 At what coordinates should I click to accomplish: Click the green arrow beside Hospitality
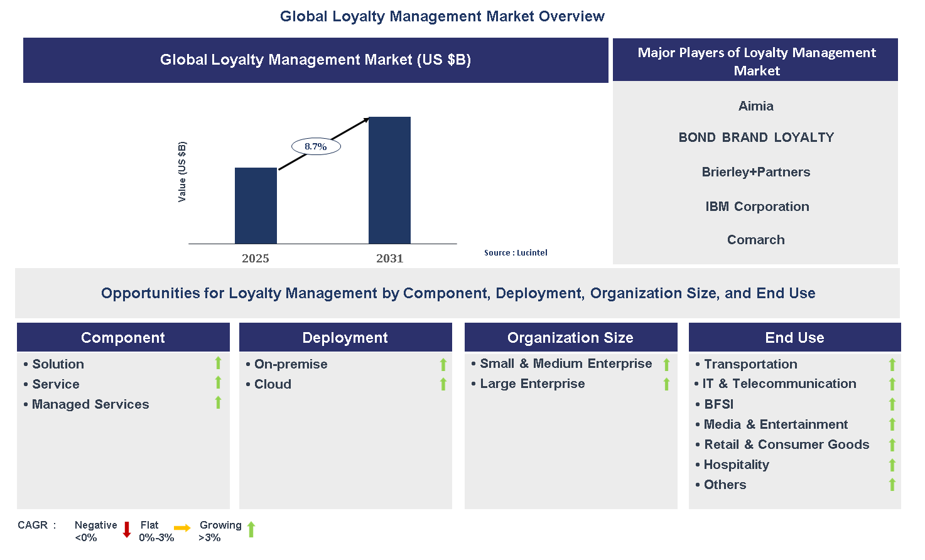point(892,465)
